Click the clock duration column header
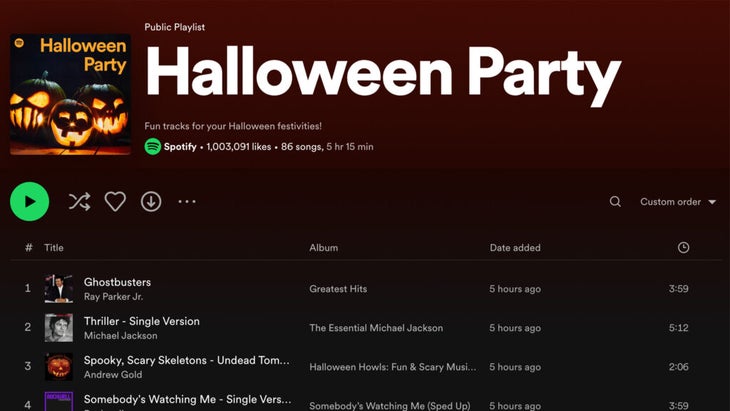Image resolution: width=730 pixels, height=411 pixels. point(683,248)
